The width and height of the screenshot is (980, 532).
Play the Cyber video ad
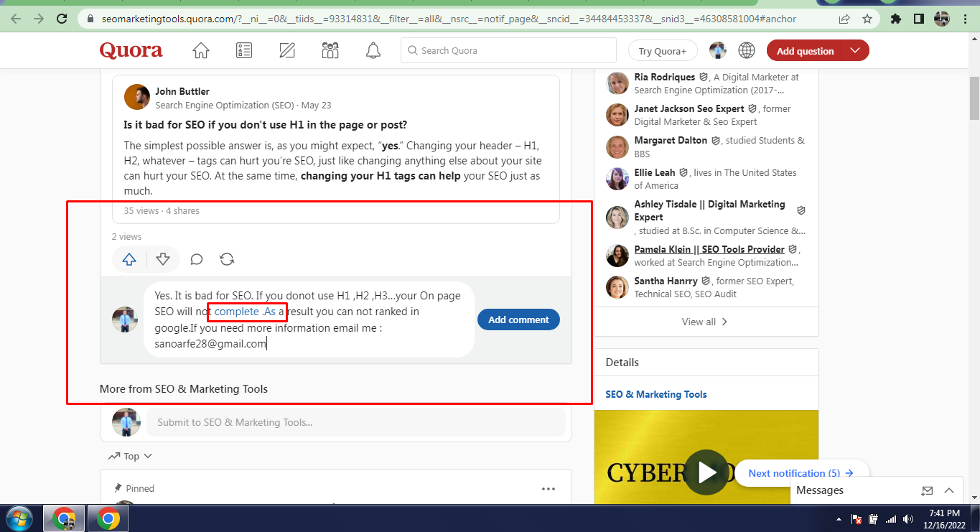pyautogui.click(x=706, y=473)
